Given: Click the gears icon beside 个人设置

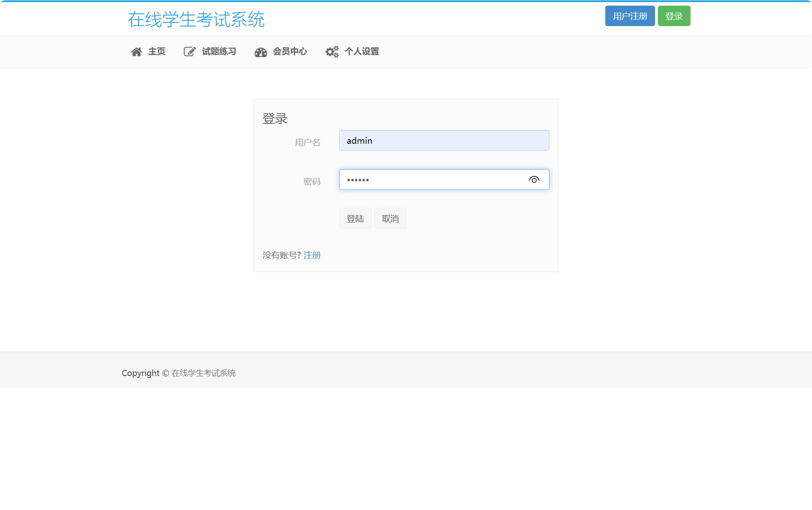Looking at the screenshot, I should point(331,52).
